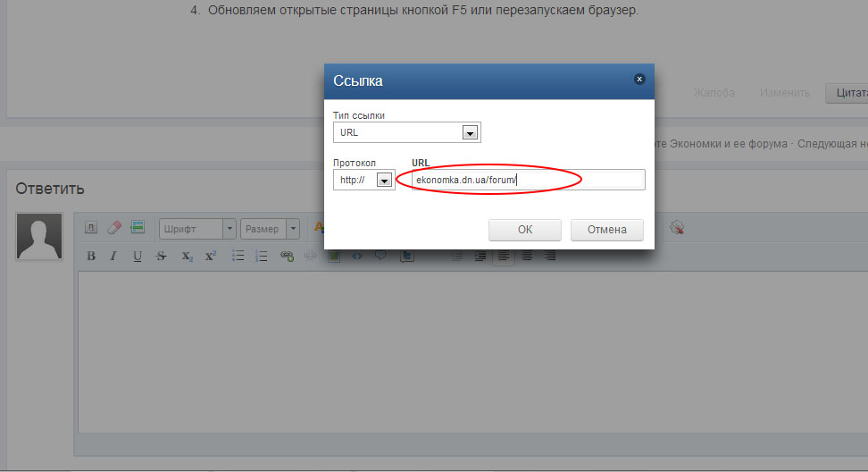The image size is (868, 472).
Task: Open the Шрифт font dropdown
Action: [x=197, y=229]
